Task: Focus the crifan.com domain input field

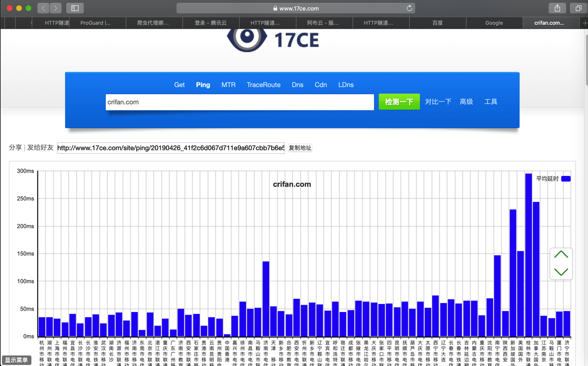Action: (x=240, y=102)
